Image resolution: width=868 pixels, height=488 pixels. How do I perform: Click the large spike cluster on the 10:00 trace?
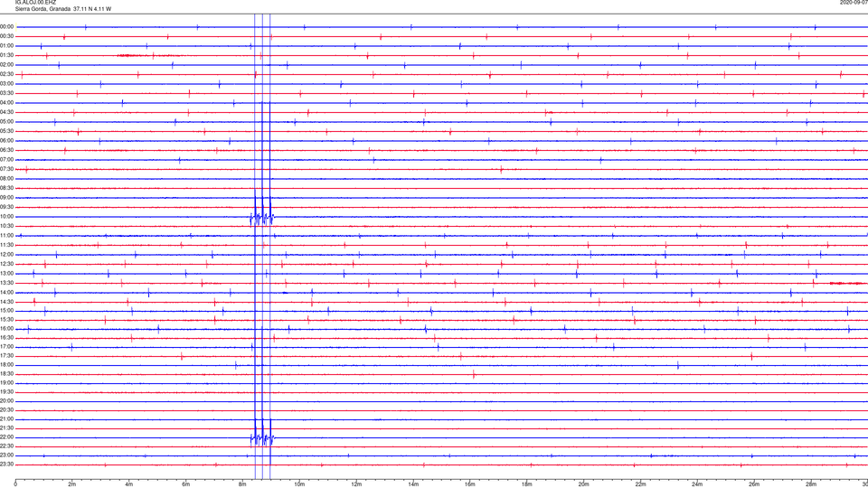262,218
